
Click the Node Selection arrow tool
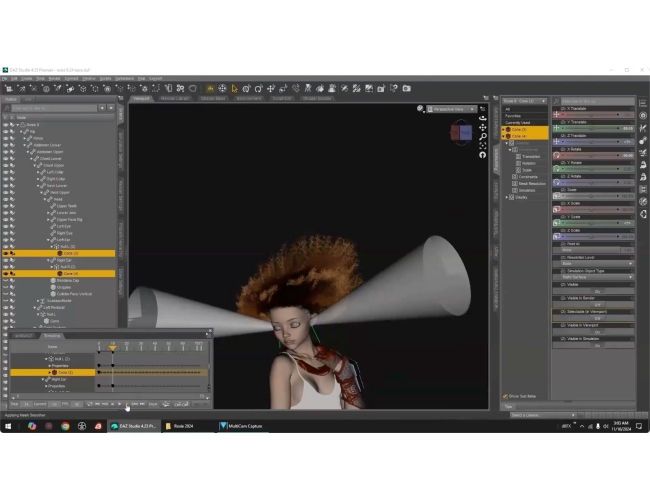click(x=235, y=88)
